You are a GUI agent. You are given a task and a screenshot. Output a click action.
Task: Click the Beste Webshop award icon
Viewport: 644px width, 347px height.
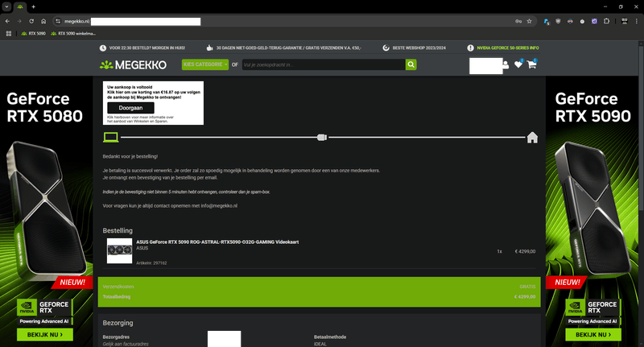pos(386,48)
